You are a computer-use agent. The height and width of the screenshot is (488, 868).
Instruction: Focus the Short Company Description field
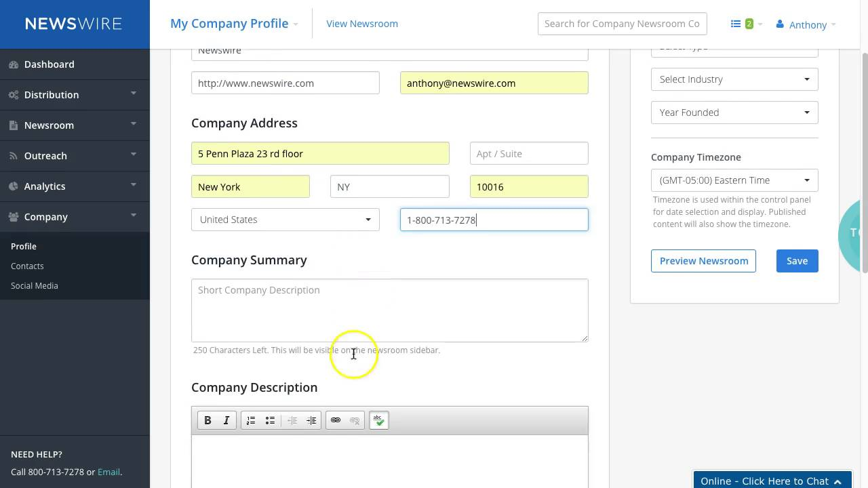[x=390, y=310]
